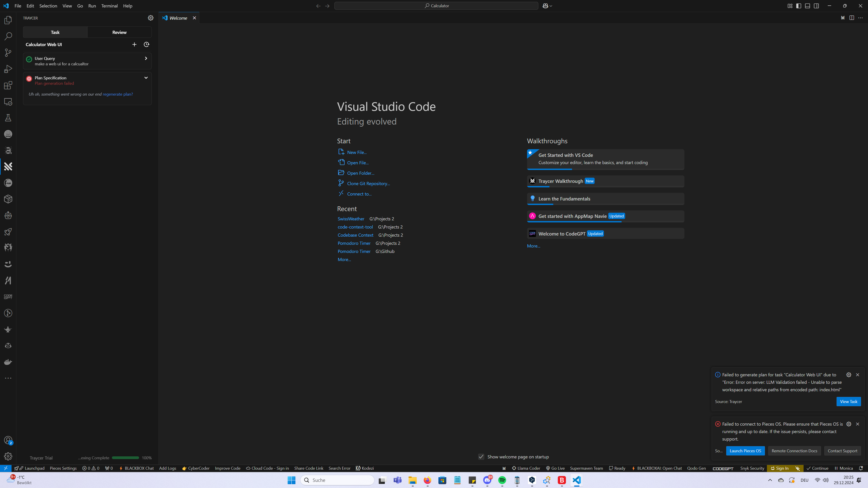
Task: Collapse the Plan Specification section
Action: pyautogui.click(x=146, y=78)
